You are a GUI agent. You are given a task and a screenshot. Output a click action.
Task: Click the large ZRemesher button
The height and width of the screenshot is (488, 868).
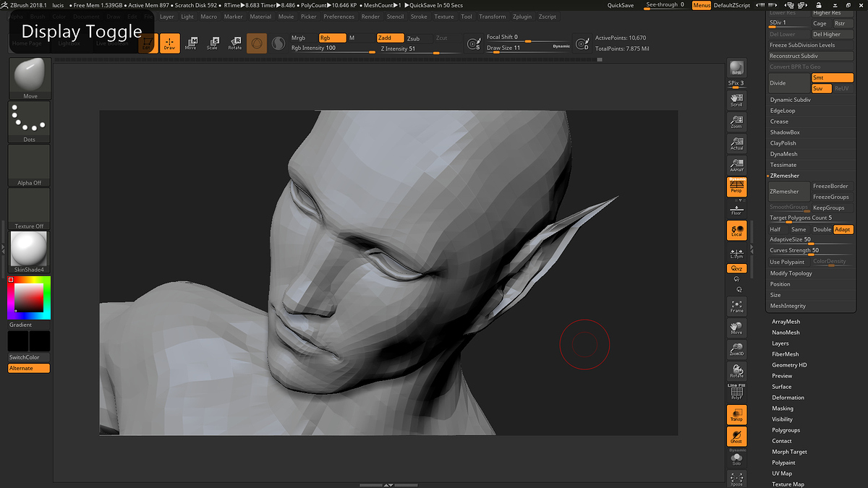tap(788, 192)
